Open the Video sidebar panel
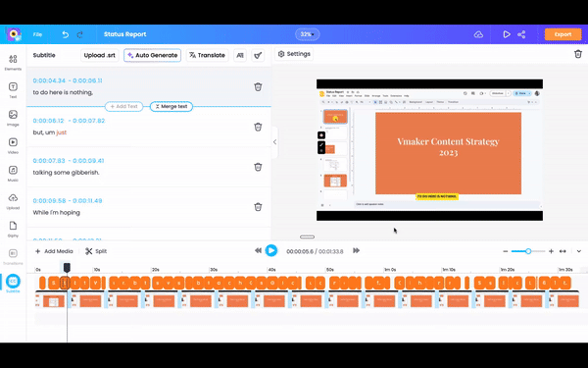 pyautogui.click(x=13, y=145)
